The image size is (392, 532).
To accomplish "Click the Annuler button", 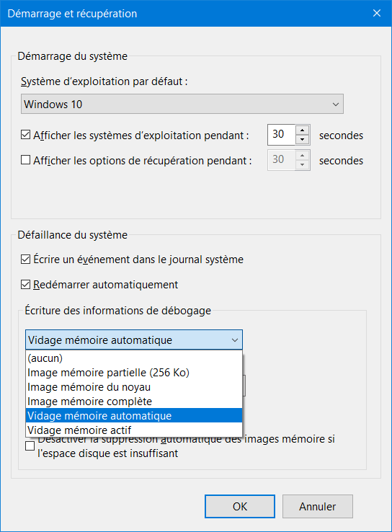I will (x=317, y=507).
